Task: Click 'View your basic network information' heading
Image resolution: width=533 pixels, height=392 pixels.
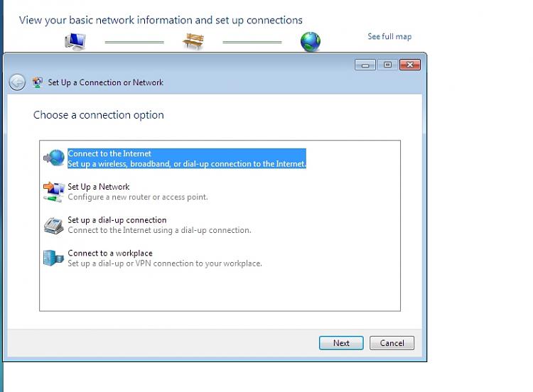Action: coord(161,21)
